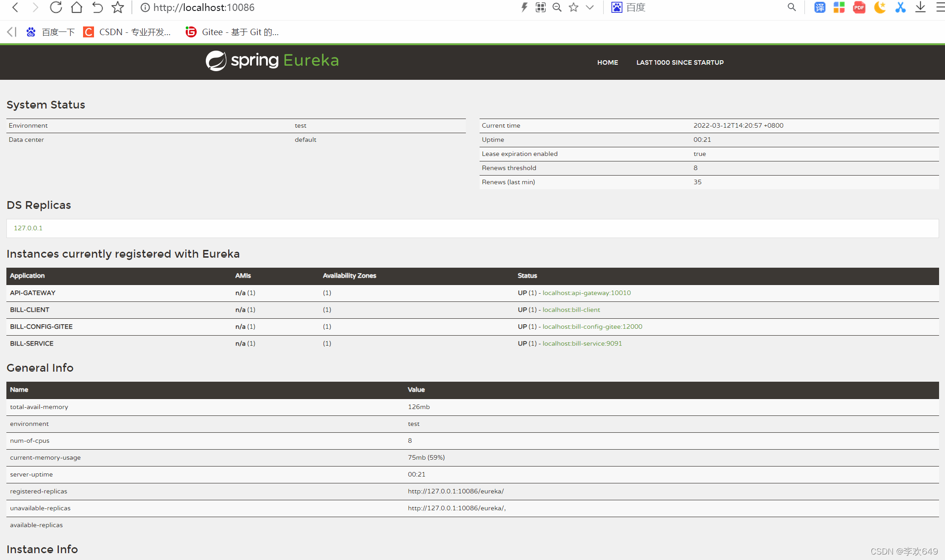This screenshot has width=945, height=560.
Task: Click the lightning speed mode icon
Action: (x=524, y=7)
